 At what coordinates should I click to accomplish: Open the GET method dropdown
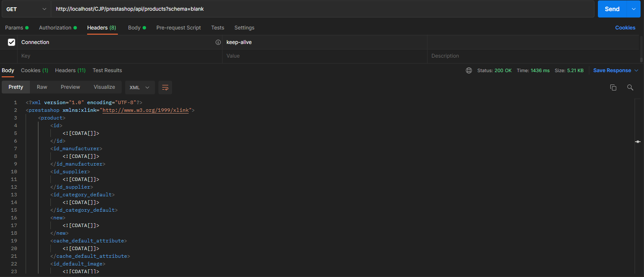coord(26,9)
